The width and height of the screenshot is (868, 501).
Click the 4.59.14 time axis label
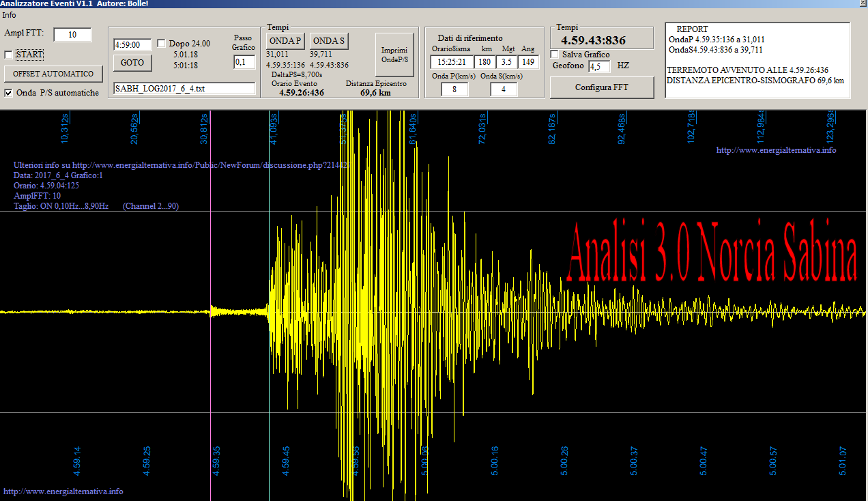(77, 461)
